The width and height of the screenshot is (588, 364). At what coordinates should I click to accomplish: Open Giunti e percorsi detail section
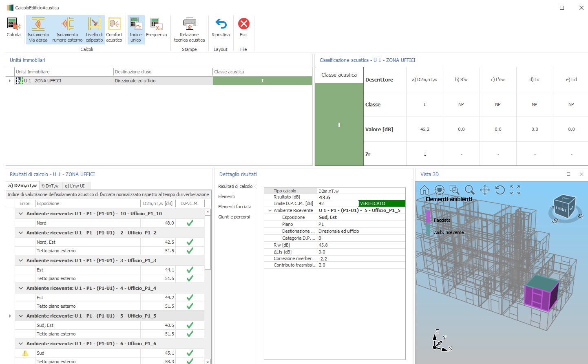click(x=234, y=217)
